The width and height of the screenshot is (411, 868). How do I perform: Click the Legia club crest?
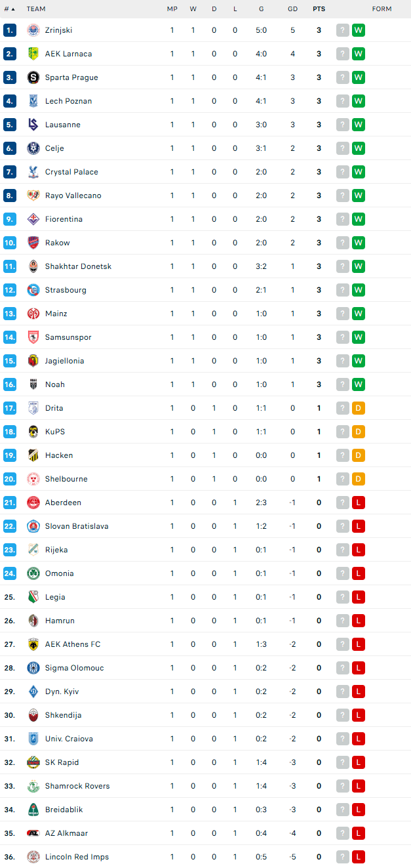coord(33,597)
